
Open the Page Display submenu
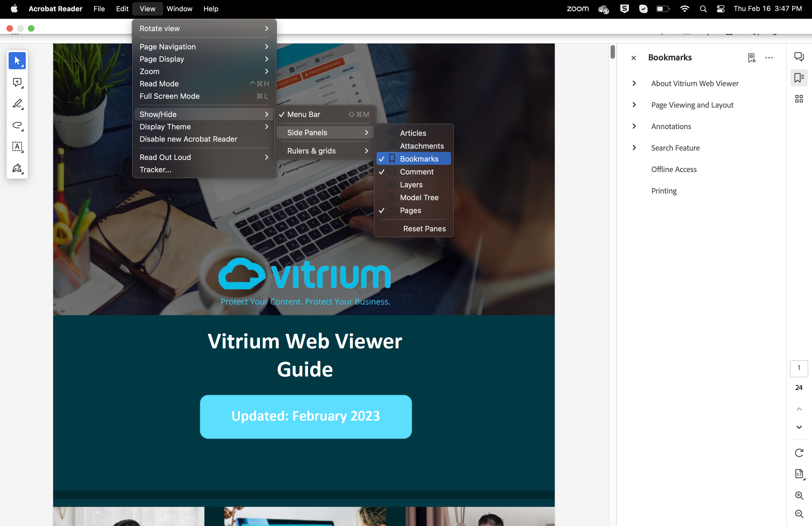point(204,59)
